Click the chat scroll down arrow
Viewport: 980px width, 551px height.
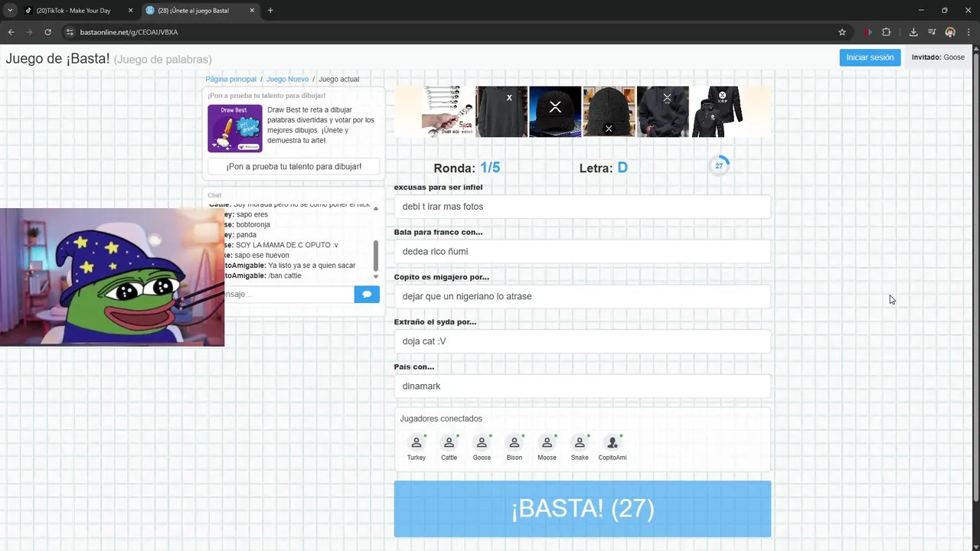[376, 276]
